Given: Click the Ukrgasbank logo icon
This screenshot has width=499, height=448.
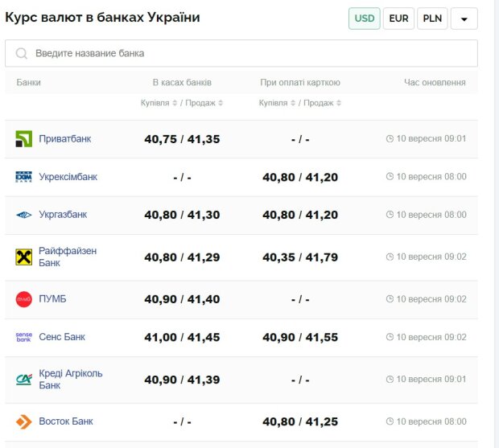Looking at the screenshot, I should [23, 215].
